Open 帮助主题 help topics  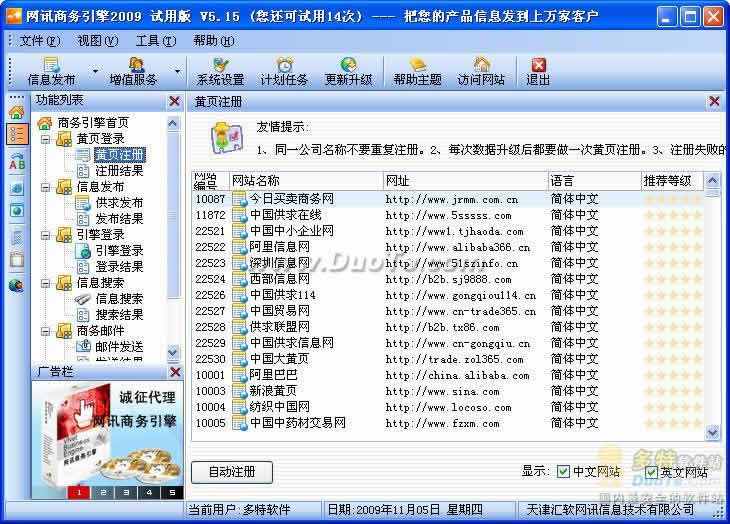click(x=418, y=72)
